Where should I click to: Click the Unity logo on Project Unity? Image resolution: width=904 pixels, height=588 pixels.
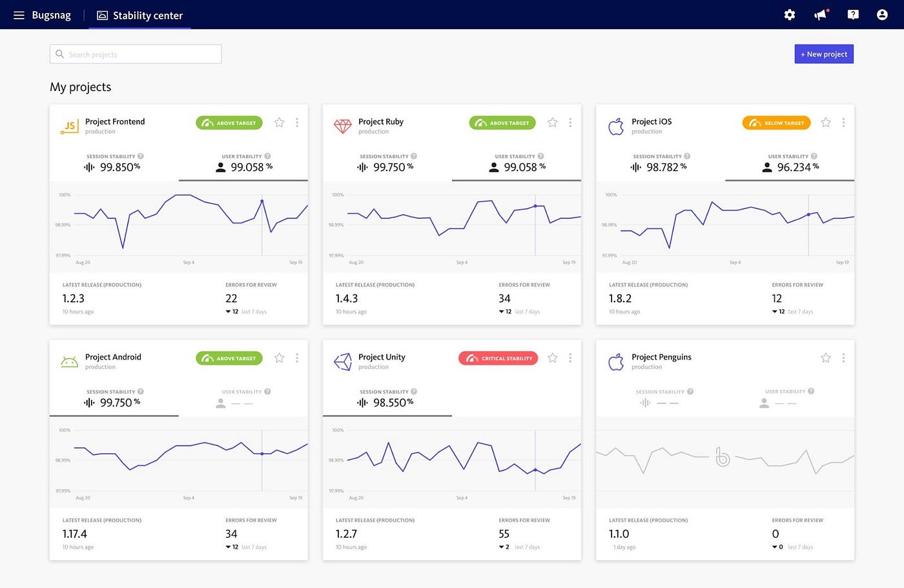click(342, 361)
